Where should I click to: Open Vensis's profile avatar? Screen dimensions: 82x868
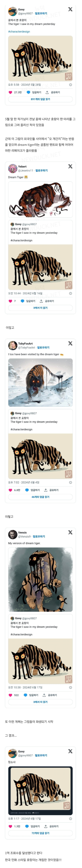12,534
